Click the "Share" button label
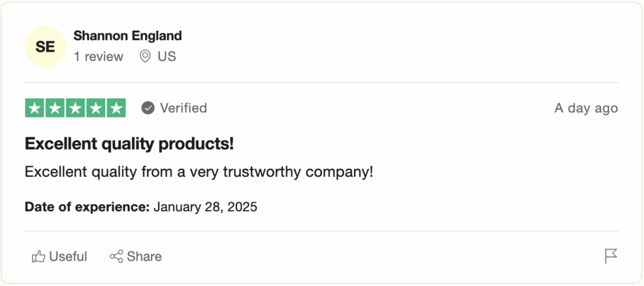The height and width of the screenshot is (286, 644). pos(144,256)
